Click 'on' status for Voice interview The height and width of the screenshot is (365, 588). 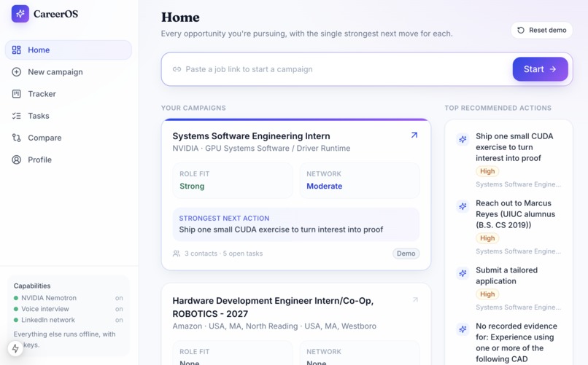119,309
